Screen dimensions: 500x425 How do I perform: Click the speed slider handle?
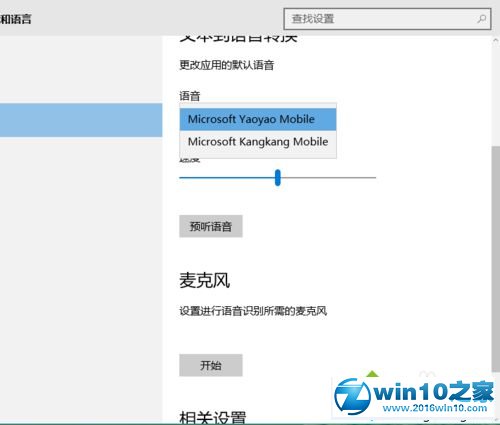[278, 178]
